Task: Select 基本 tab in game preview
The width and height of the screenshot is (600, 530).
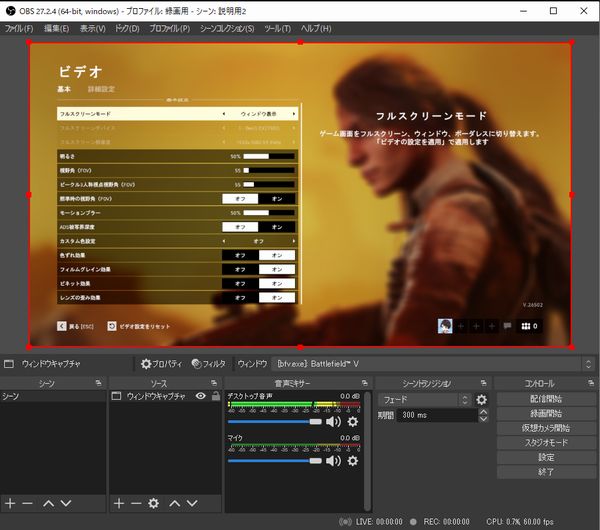Action: (64, 89)
